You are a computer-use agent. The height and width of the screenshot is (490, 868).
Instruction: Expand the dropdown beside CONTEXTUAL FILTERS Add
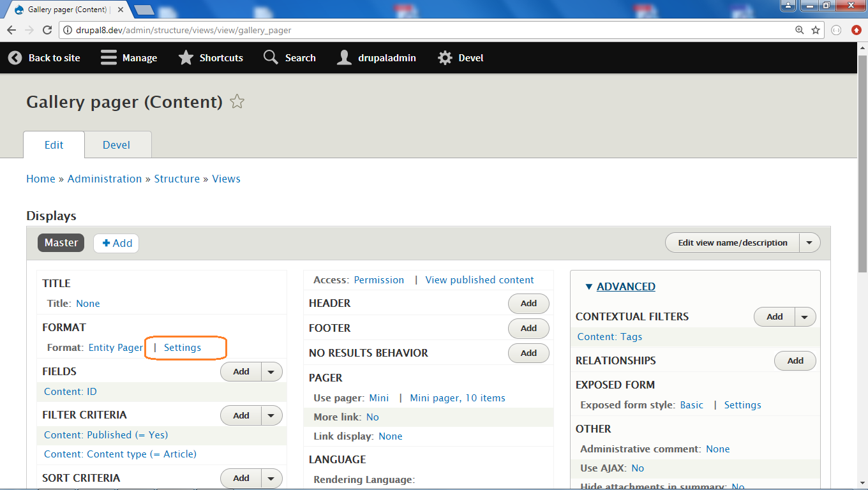click(804, 316)
